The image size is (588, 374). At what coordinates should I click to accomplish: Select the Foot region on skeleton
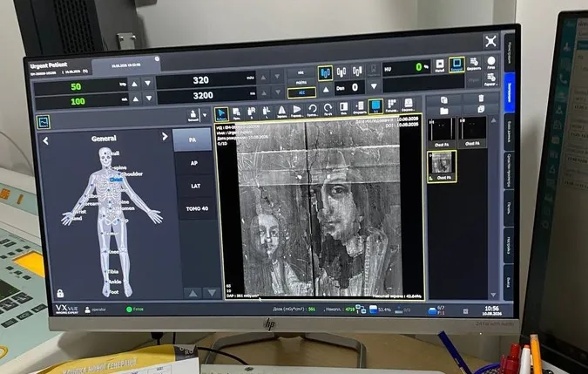[x=114, y=292]
